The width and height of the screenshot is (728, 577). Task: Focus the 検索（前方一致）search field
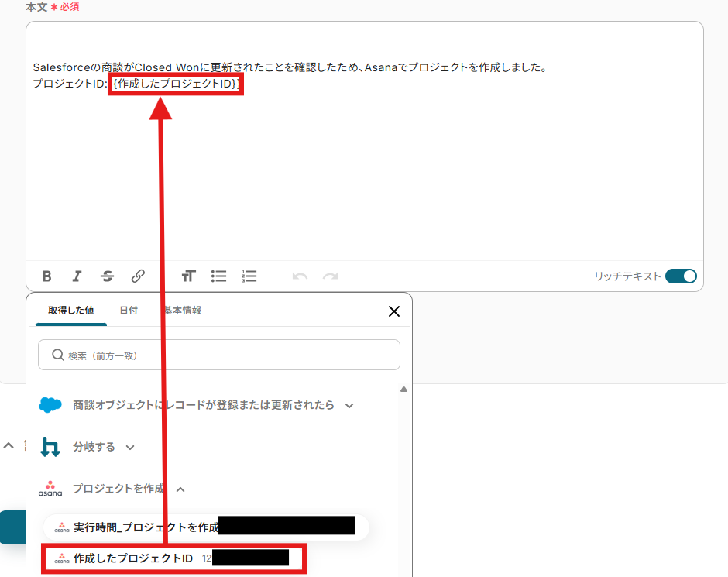pos(219,355)
